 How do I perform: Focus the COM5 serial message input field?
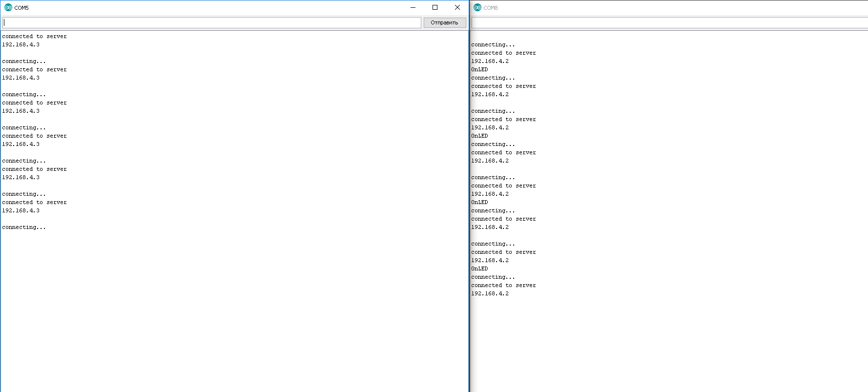(212, 22)
